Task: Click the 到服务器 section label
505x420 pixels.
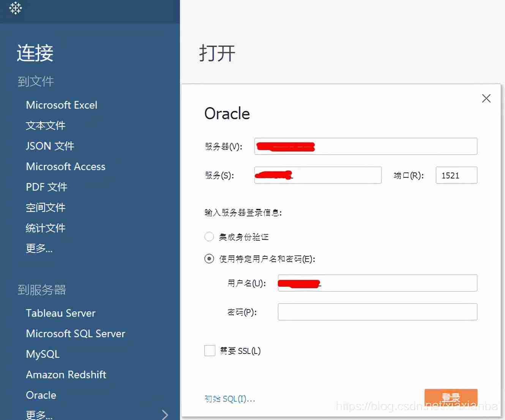Action: pos(42,290)
